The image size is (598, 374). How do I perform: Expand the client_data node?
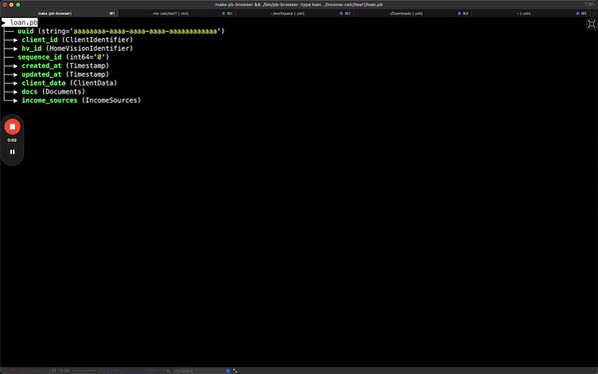[15, 83]
